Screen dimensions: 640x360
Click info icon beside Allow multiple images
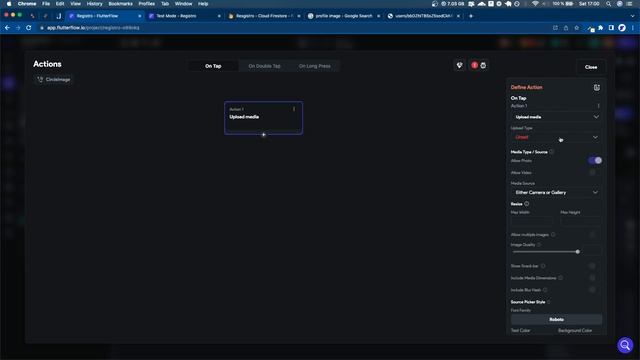tap(553, 235)
